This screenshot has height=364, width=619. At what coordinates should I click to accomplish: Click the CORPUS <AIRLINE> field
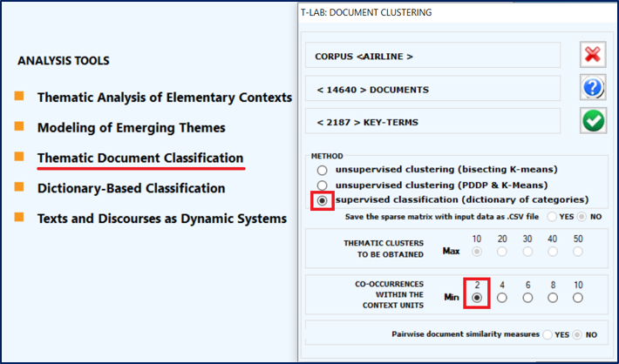432,55
